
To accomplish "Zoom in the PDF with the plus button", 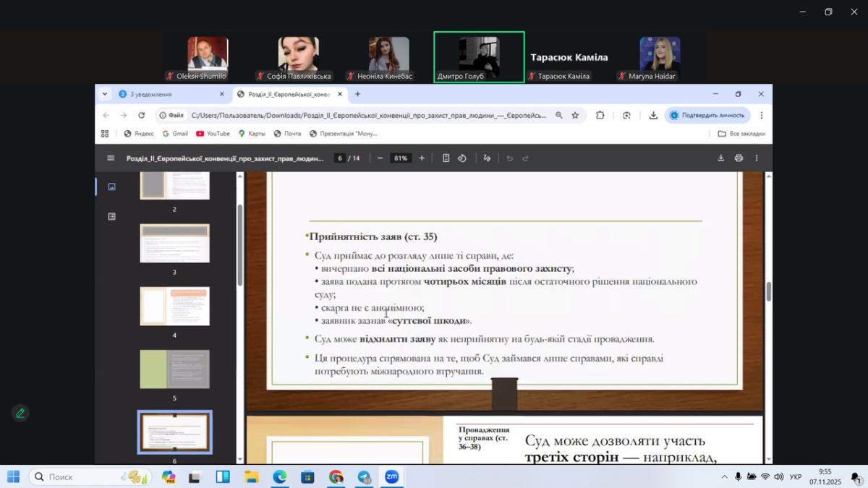I will click(422, 158).
